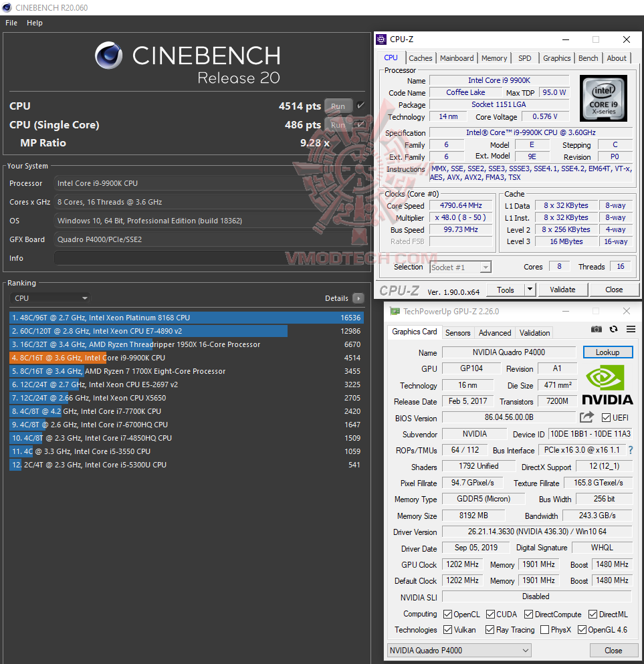Toggle the Ray Tracing checkbox
The image size is (644, 664).
pyautogui.click(x=490, y=630)
